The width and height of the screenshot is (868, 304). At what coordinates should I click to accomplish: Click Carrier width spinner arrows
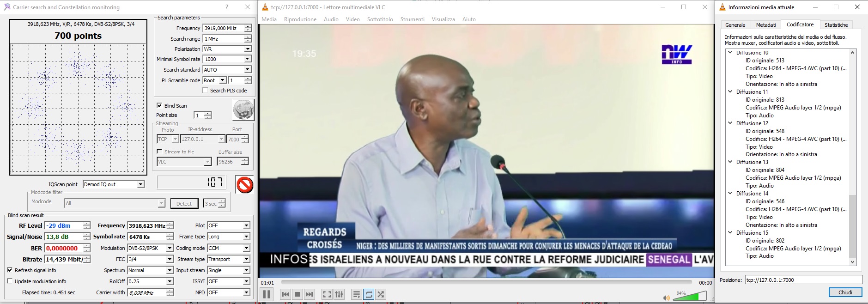[170, 292]
